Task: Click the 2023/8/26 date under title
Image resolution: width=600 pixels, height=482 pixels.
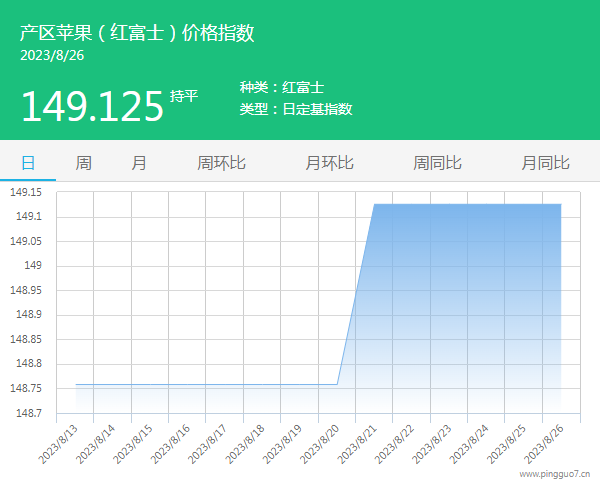Action: (52, 56)
